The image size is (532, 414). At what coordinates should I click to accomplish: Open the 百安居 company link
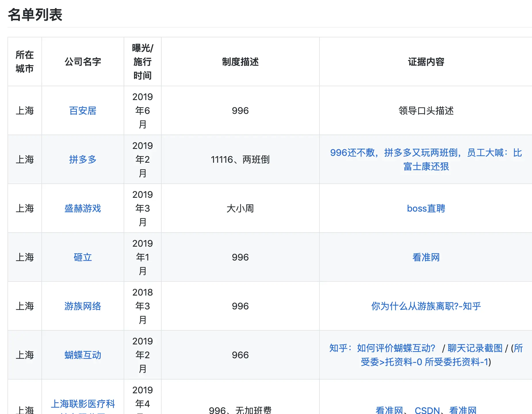coord(83,111)
